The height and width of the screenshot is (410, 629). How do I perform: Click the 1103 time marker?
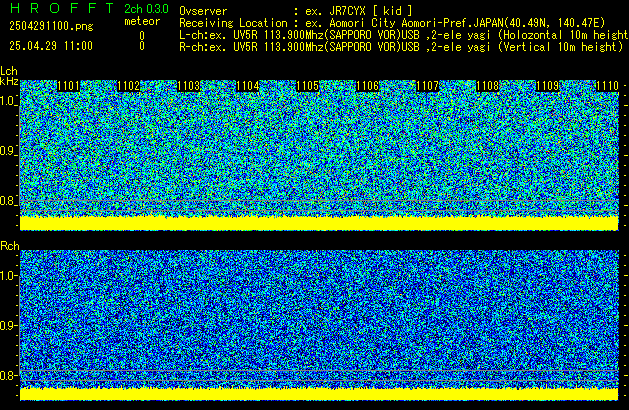click(188, 86)
